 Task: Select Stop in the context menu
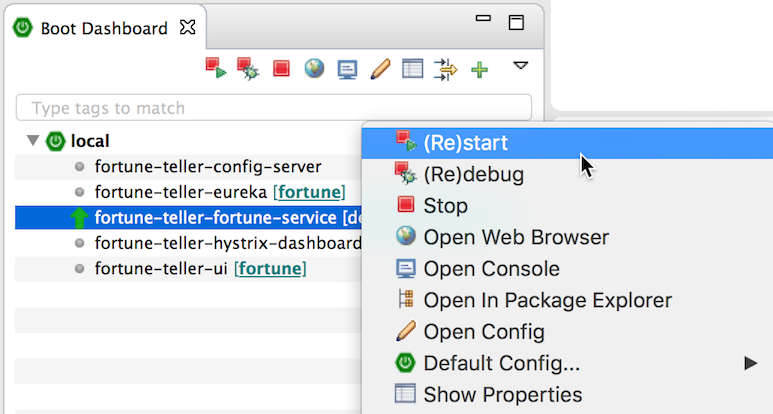click(567, 206)
